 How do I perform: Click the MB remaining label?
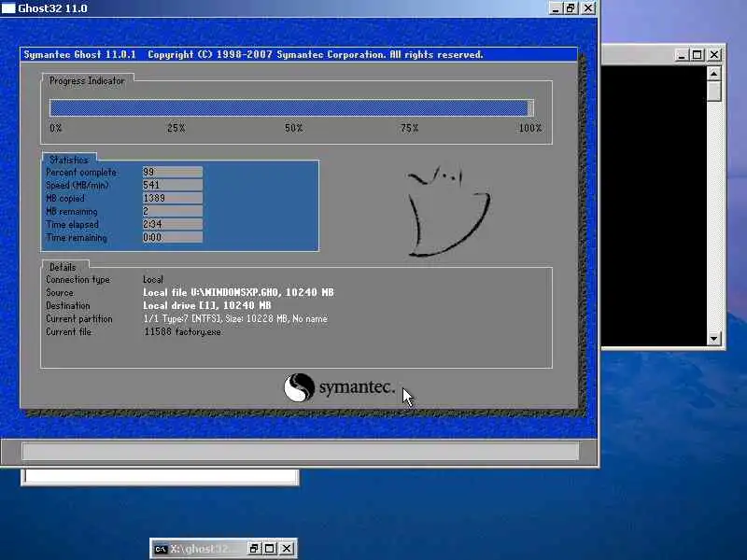pos(72,211)
